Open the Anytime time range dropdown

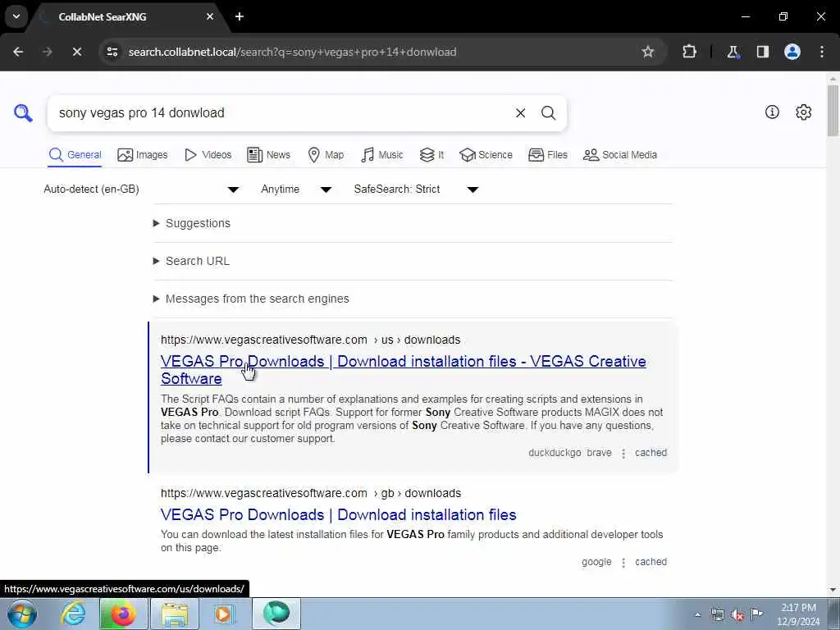coord(296,189)
